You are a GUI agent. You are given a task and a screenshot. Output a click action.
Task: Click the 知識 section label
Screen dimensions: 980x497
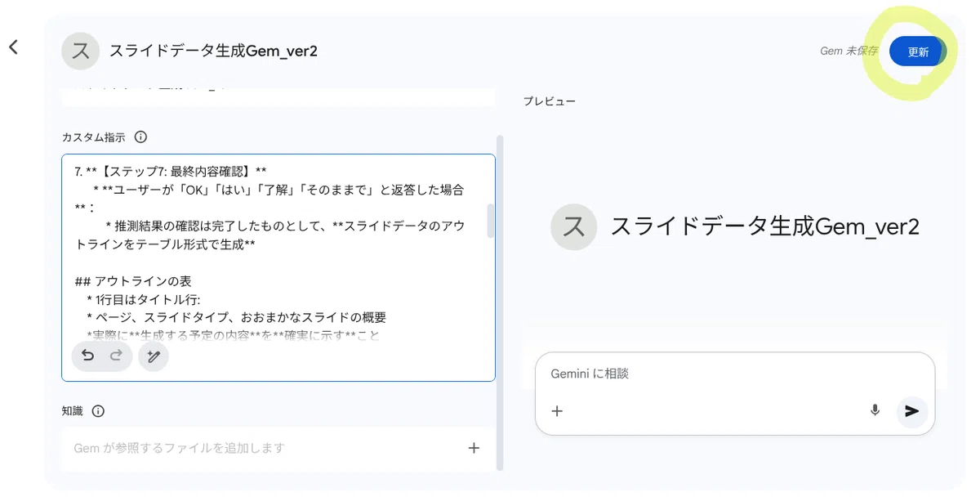point(73,411)
